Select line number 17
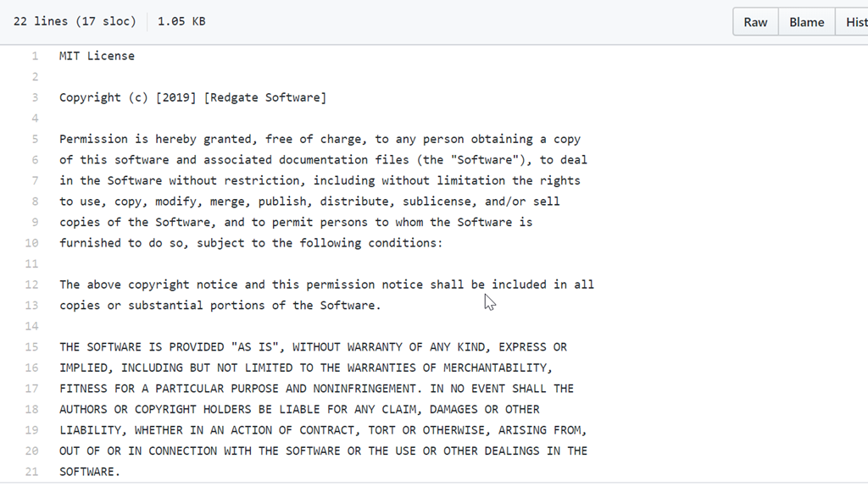 (32, 389)
